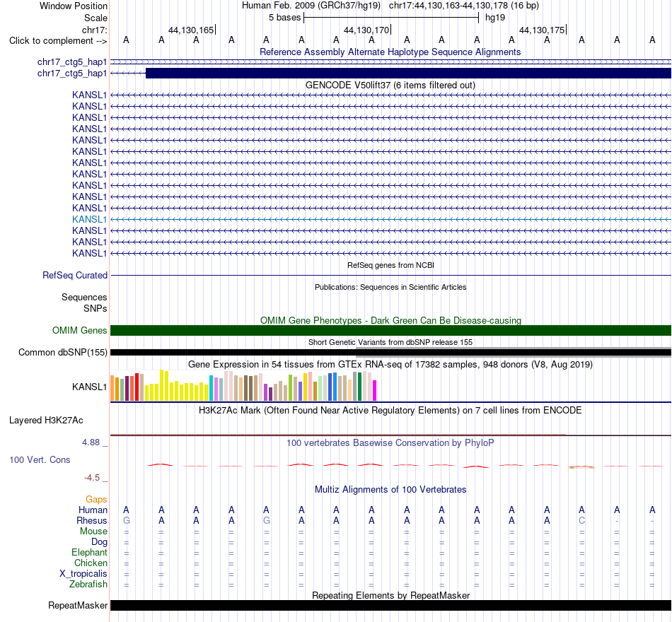Click the Layered H3K27Ac label

point(46,421)
